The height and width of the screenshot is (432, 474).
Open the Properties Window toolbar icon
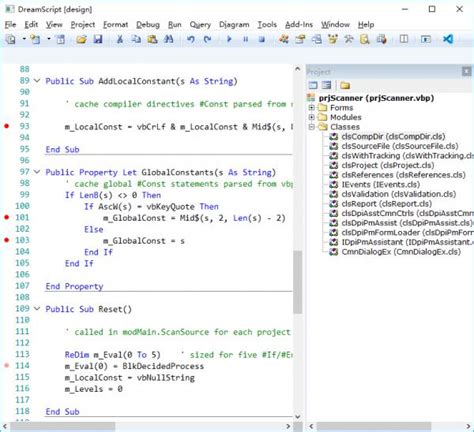pyautogui.click(x=300, y=39)
